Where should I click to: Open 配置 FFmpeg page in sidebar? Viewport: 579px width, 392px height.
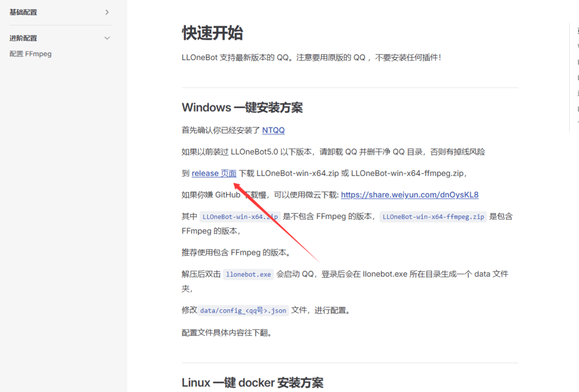pyautogui.click(x=31, y=54)
